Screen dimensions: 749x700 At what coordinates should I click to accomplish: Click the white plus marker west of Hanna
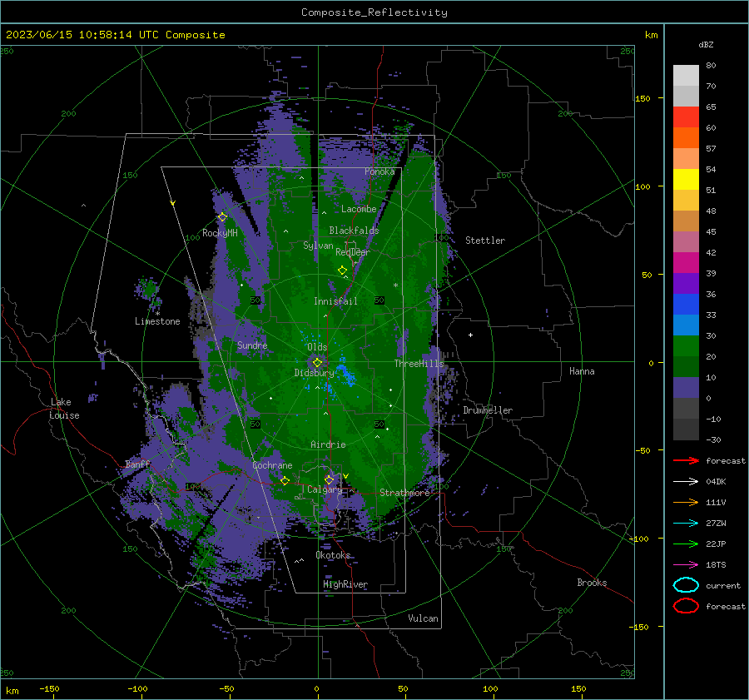[x=470, y=335]
